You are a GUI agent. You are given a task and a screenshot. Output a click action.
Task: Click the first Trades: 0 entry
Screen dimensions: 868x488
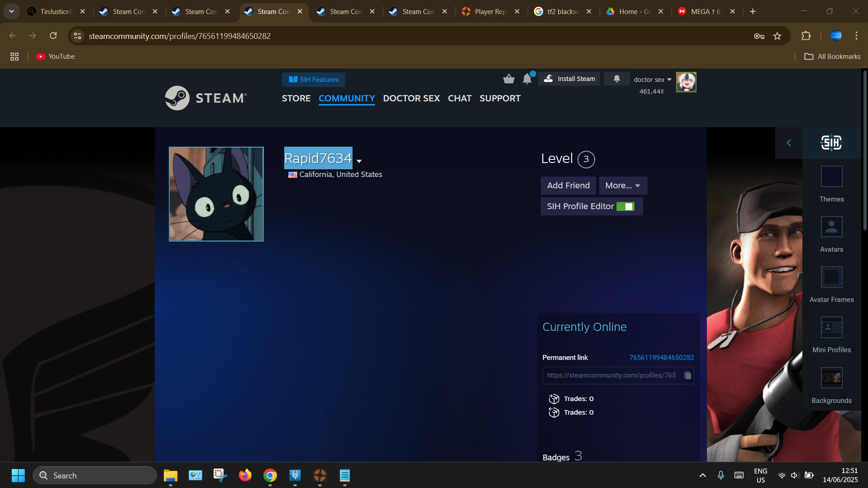click(571, 399)
